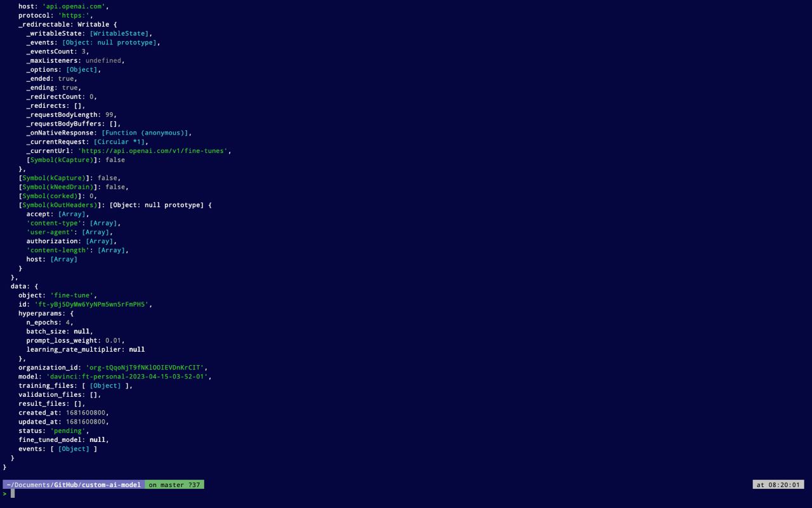
Task: Click the '[WritableState]' value
Action: point(119,33)
